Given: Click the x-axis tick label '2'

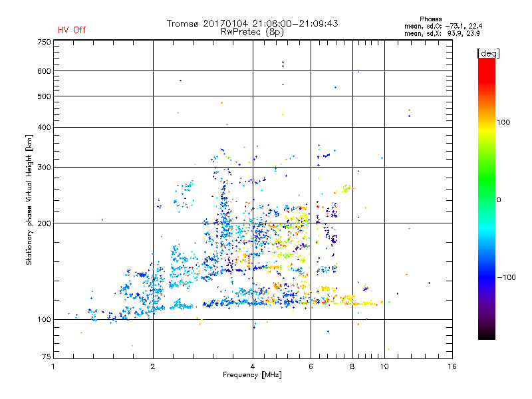Looking at the screenshot, I should tap(153, 366).
